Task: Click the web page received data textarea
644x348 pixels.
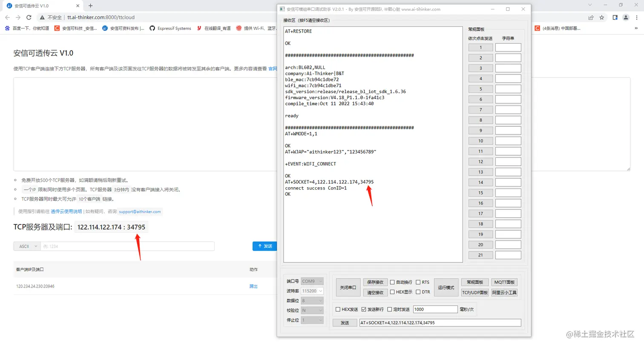Action: coord(145,124)
